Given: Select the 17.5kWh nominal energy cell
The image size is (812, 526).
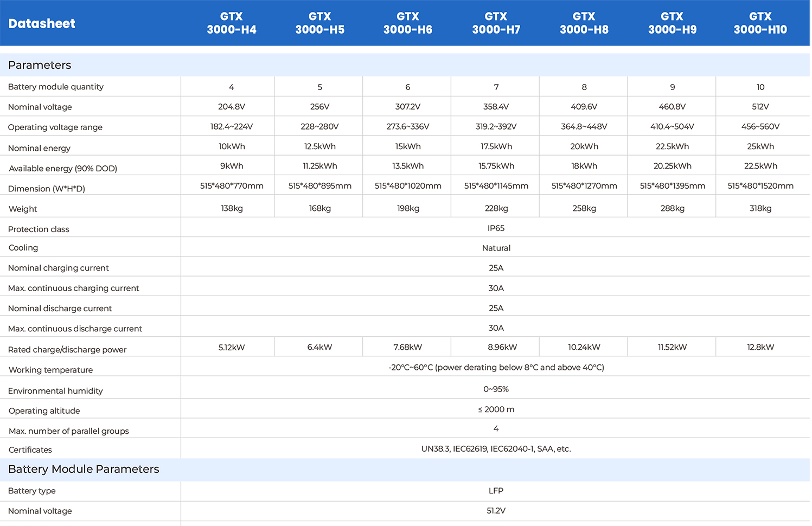Looking at the screenshot, I should point(496,146).
